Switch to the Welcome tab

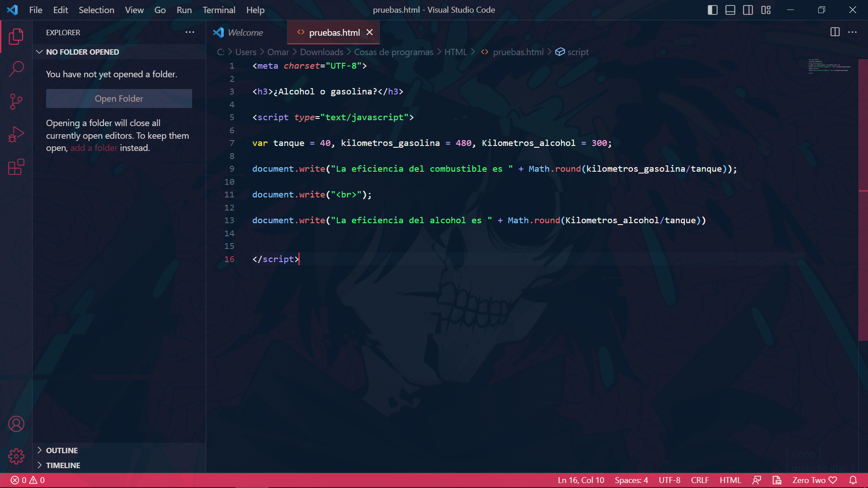[246, 32]
